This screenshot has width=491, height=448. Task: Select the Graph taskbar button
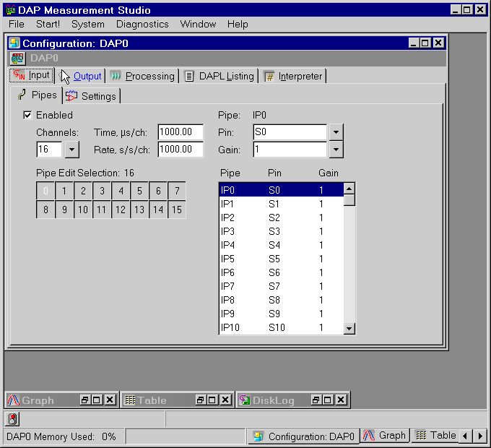(385, 436)
